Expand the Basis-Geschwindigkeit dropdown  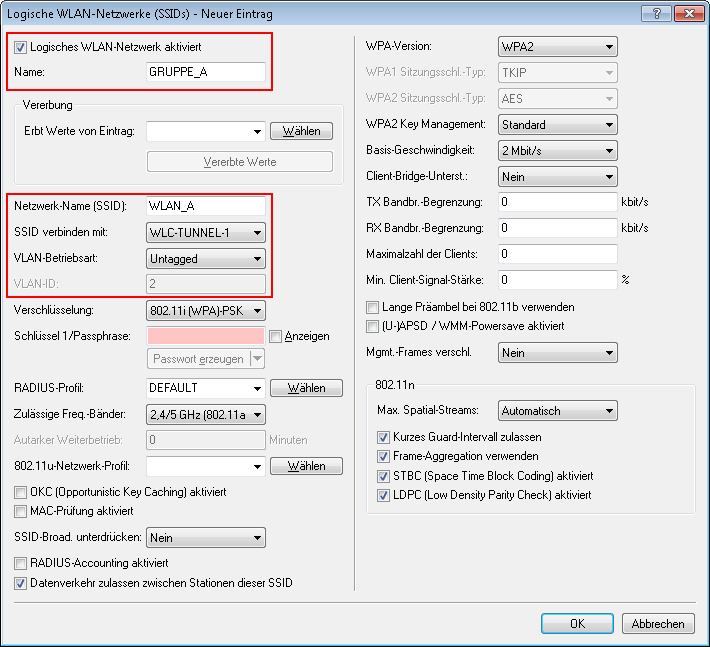click(x=557, y=151)
